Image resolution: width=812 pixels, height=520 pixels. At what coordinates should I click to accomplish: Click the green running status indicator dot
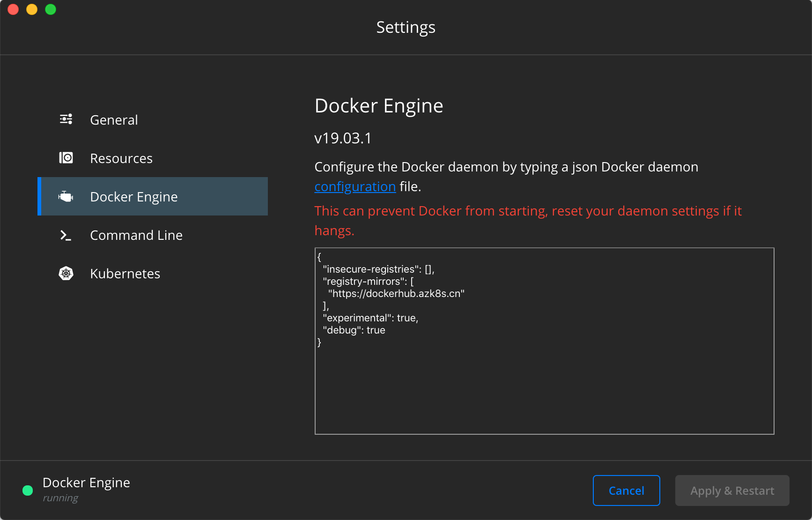tap(28, 490)
